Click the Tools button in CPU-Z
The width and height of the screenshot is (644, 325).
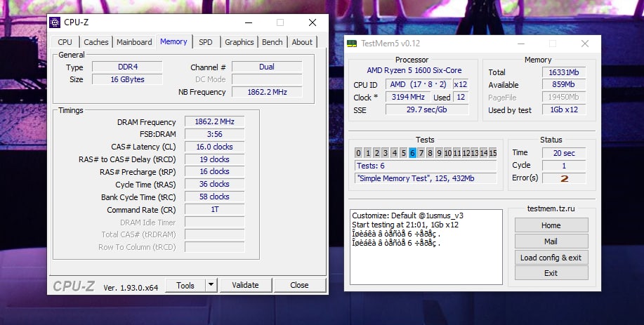pos(185,285)
